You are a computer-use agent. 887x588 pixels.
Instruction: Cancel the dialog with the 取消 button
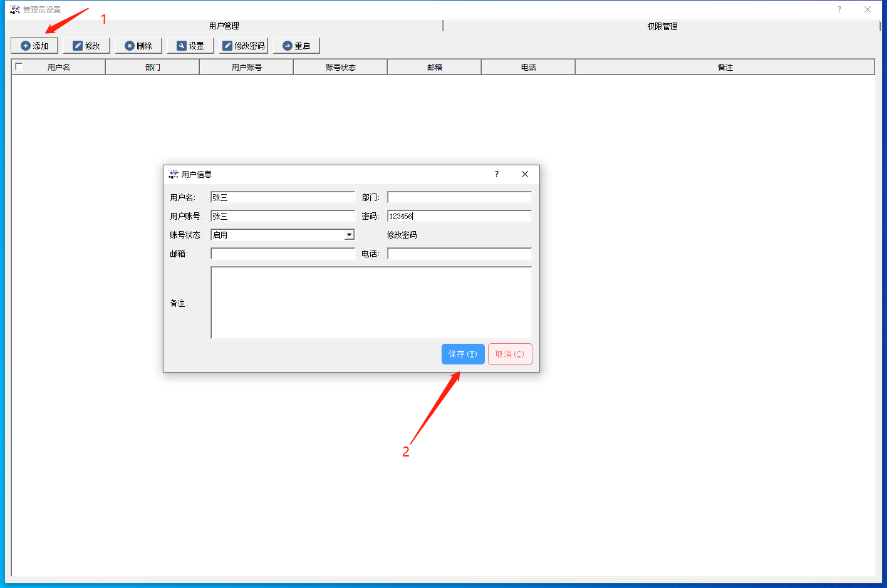click(x=510, y=354)
